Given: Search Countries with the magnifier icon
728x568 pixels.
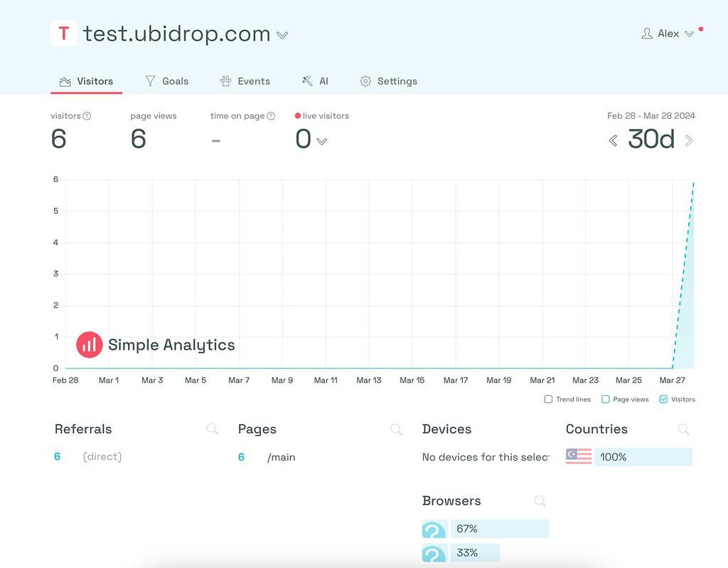Looking at the screenshot, I should pos(683,429).
